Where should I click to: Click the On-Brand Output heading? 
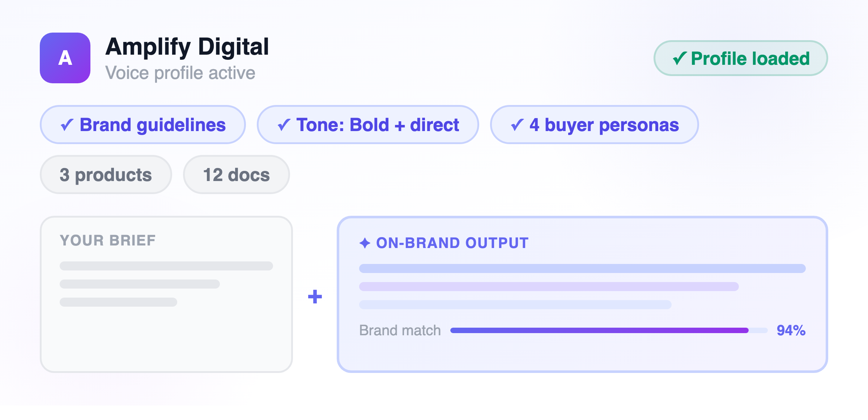(x=452, y=243)
